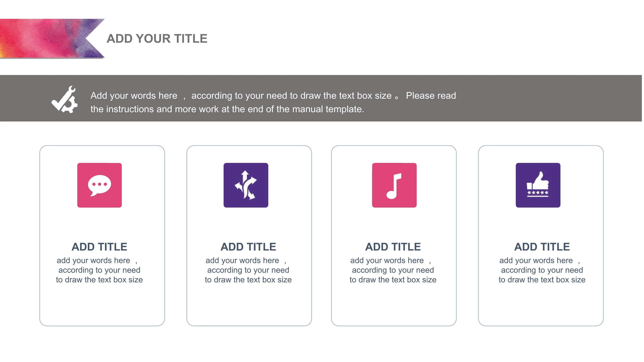Select the watercolor ribbon banner graphic

[52, 38]
